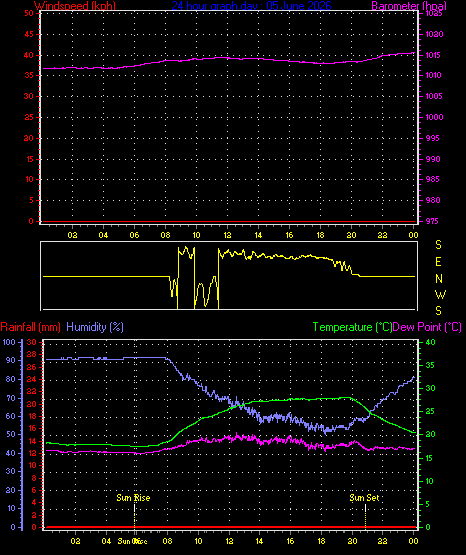
Task: Click hour 22 under the humidity chart
Action: [x=382, y=541]
